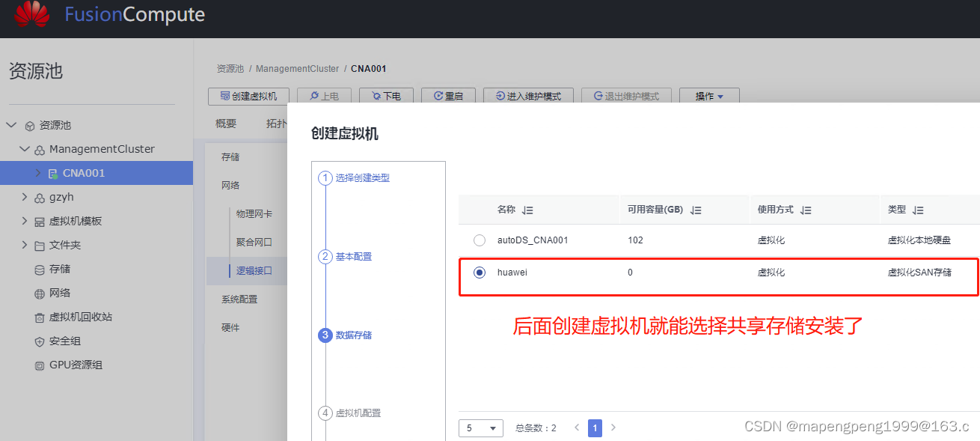This screenshot has width=980, height=441.
Task: Open the 硬件 menu item
Action: pyautogui.click(x=230, y=327)
